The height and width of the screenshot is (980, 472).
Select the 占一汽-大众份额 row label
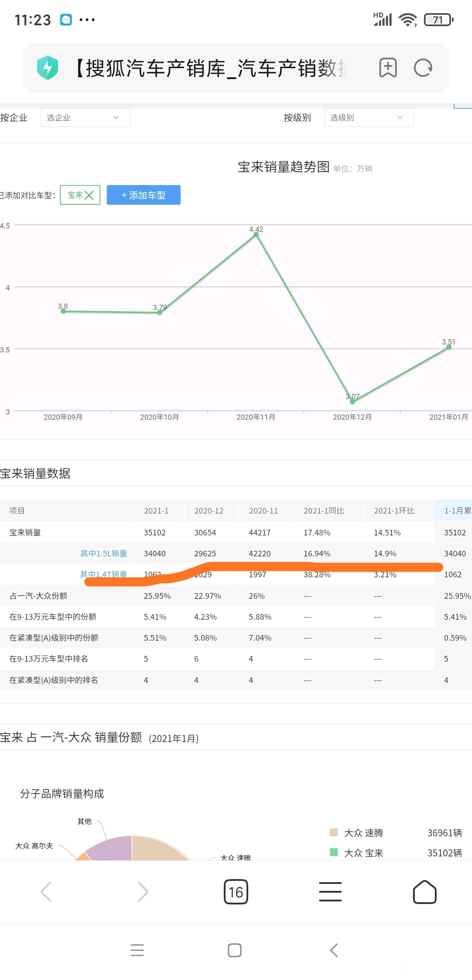pyautogui.click(x=38, y=596)
